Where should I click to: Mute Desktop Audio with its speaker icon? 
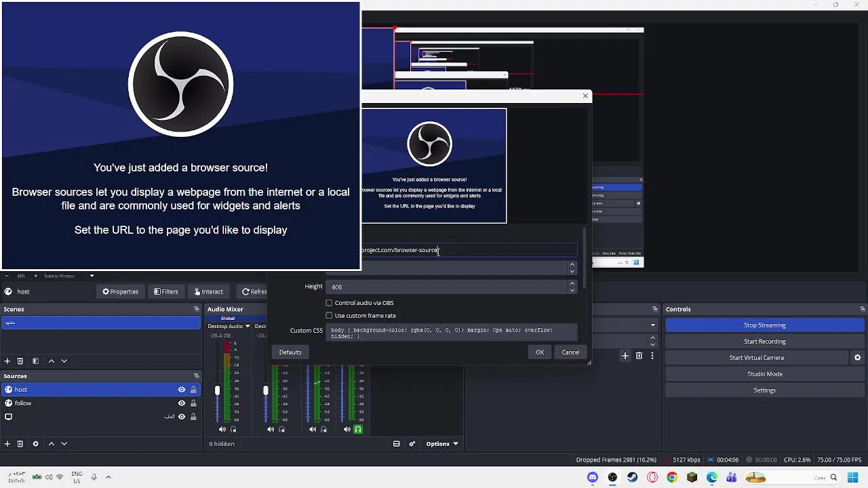222,429
